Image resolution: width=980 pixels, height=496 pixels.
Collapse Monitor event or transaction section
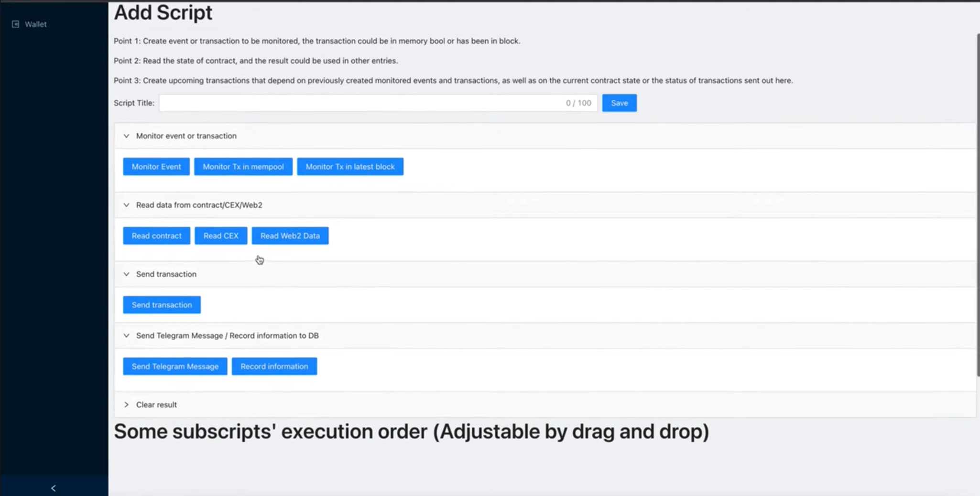(126, 136)
